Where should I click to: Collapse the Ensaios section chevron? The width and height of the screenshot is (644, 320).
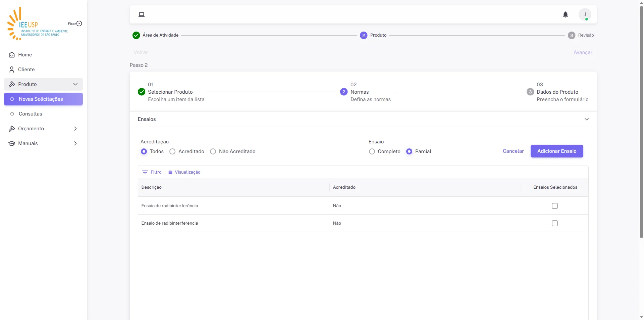point(587,119)
